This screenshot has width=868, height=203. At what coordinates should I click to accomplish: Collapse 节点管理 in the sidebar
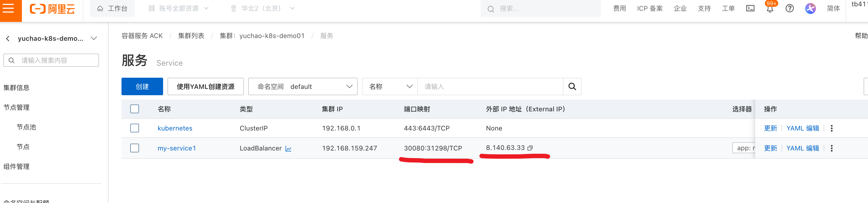[x=16, y=108]
